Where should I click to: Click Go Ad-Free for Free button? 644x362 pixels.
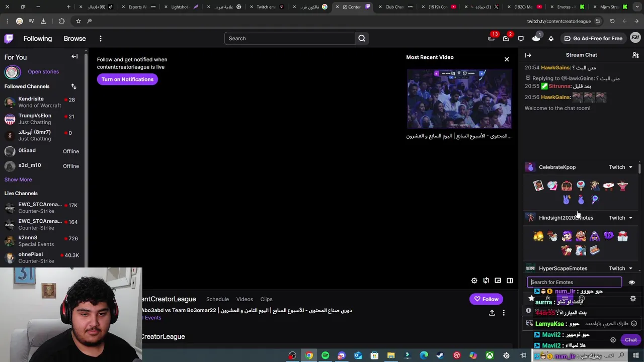tap(593, 38)
